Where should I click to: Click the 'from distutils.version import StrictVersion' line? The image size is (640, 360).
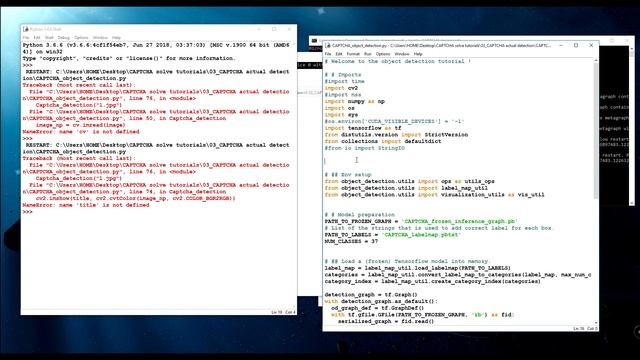(x=396, y=135)
